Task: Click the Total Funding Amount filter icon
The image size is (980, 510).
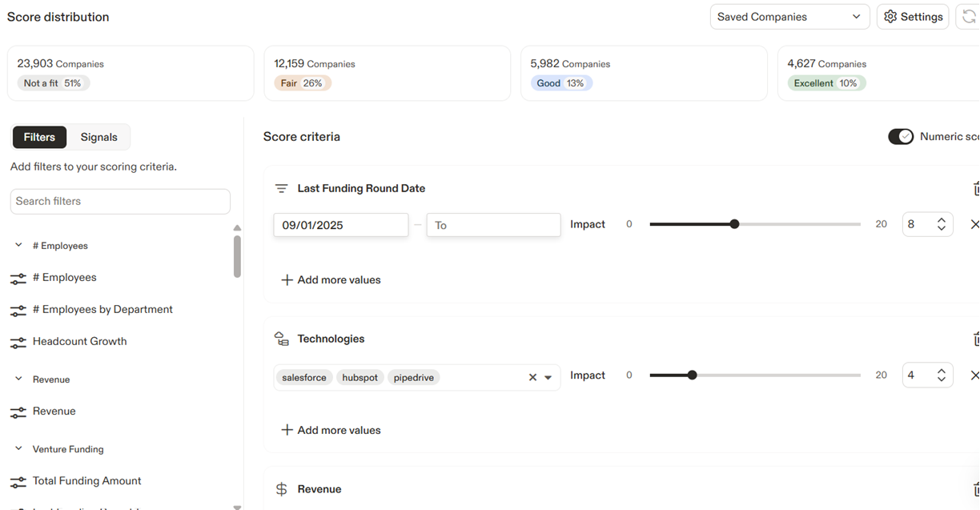Action: pos(18,481)
